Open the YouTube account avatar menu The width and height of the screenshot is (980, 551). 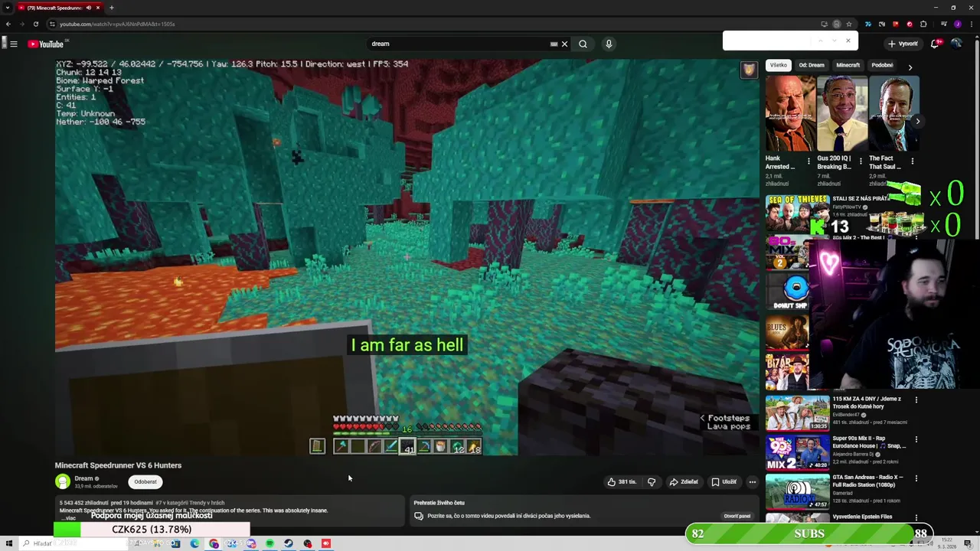click(x=956, y=44)
